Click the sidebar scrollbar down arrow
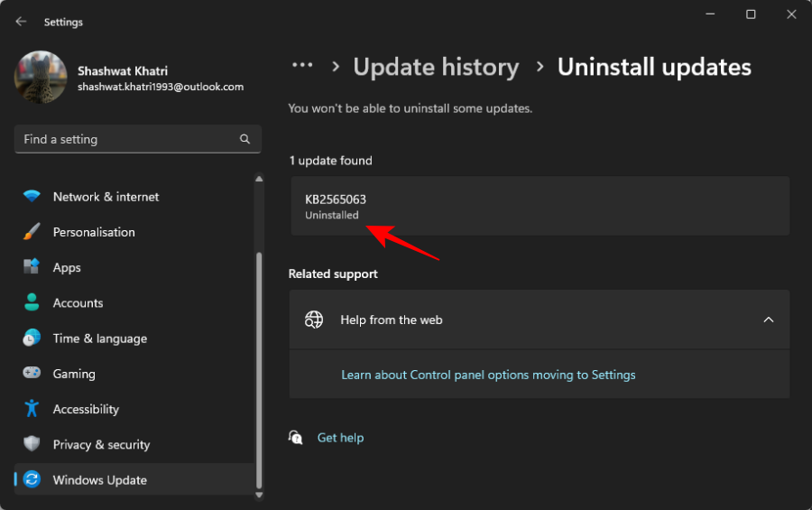This screenshot has width=812, height=510. (x=261, y=495)
